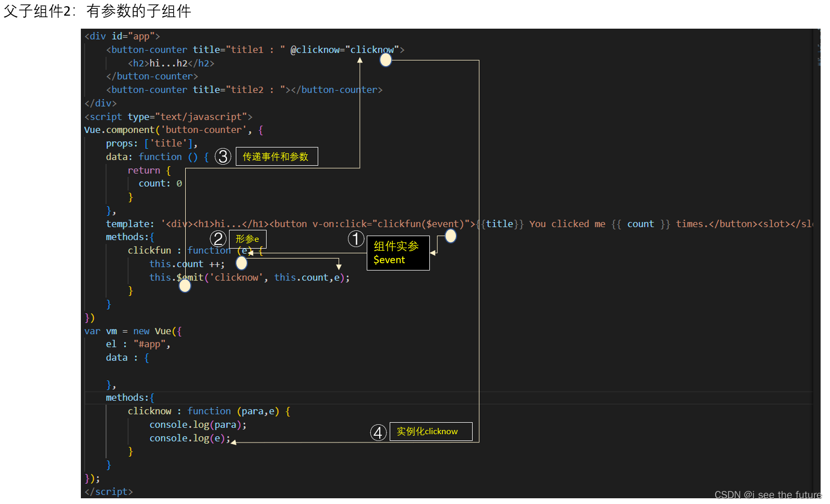The image size is (830, 504).
Task: Click the "data : {" line in the Vue instance
Action: (127, 358)
